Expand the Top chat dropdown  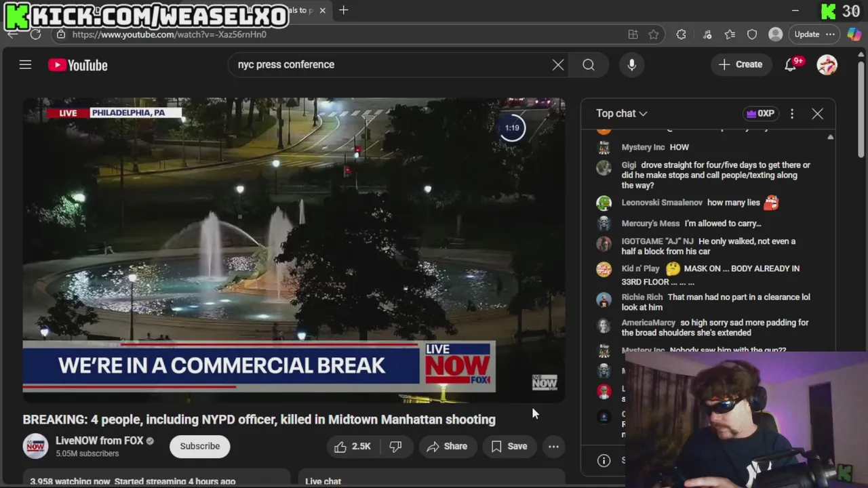pyautogui.click(x=621, y=113)
